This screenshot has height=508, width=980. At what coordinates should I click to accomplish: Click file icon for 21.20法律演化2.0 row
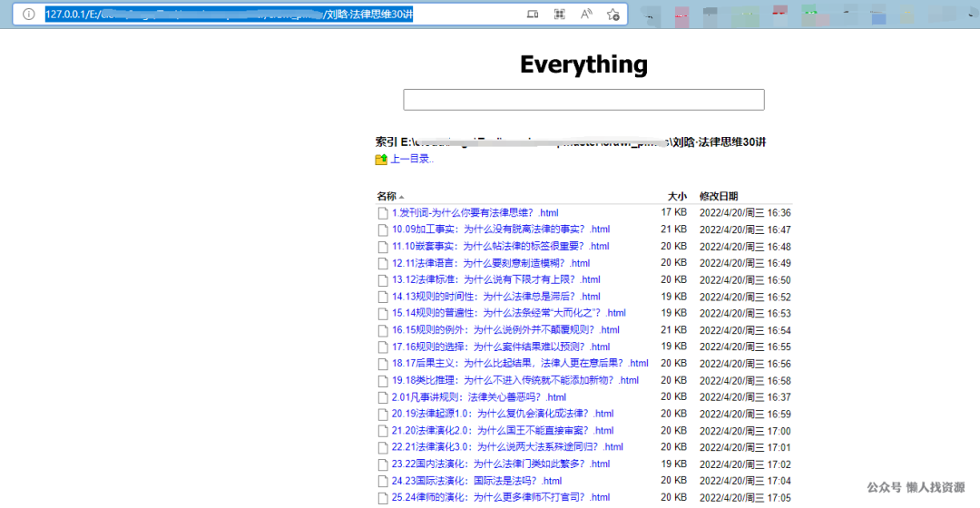(383, 431)
